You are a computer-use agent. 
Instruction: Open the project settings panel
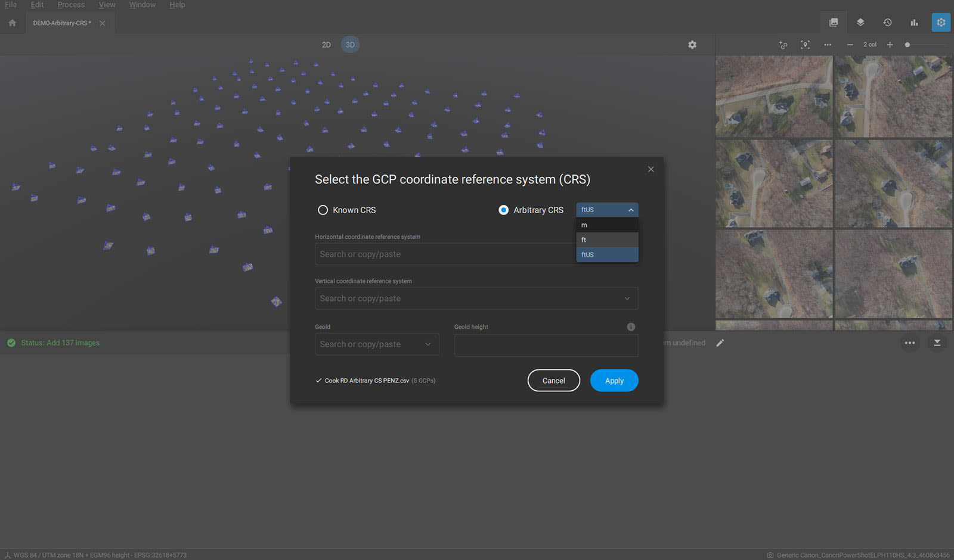(941, 22)
